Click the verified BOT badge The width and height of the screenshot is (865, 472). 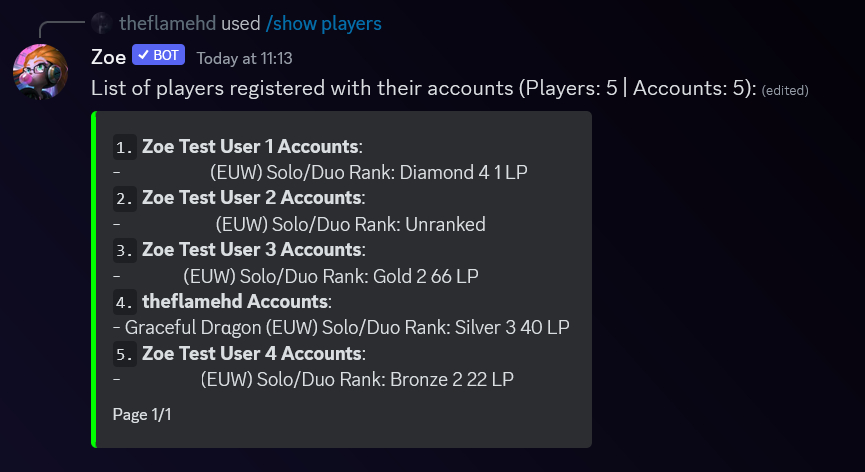pos(158,55)
